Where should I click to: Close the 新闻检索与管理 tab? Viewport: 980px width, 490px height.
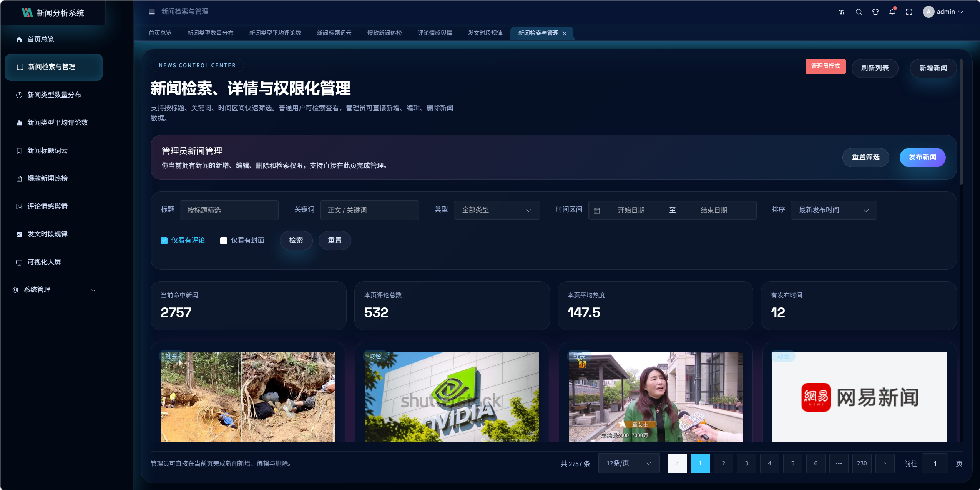pos(565,33)
